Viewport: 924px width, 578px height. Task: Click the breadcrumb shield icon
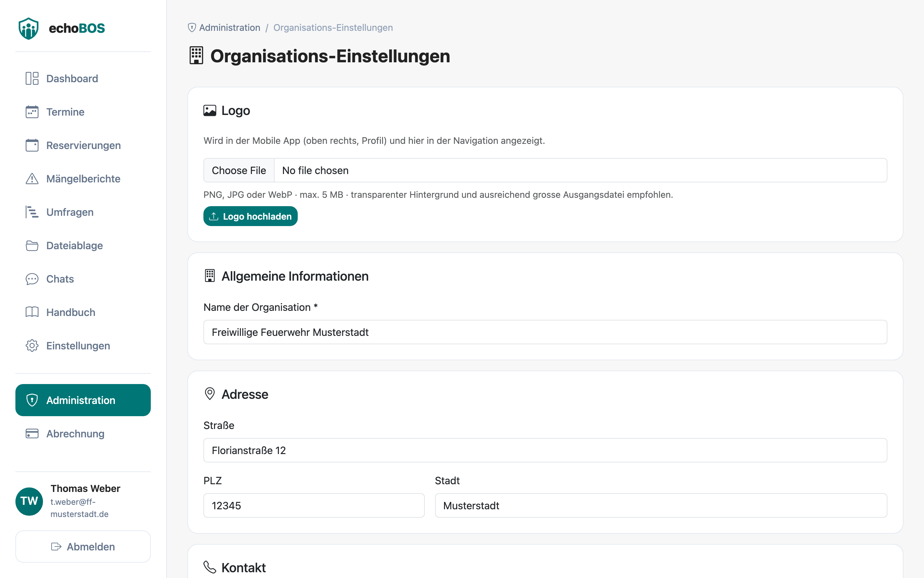[192, 28]
